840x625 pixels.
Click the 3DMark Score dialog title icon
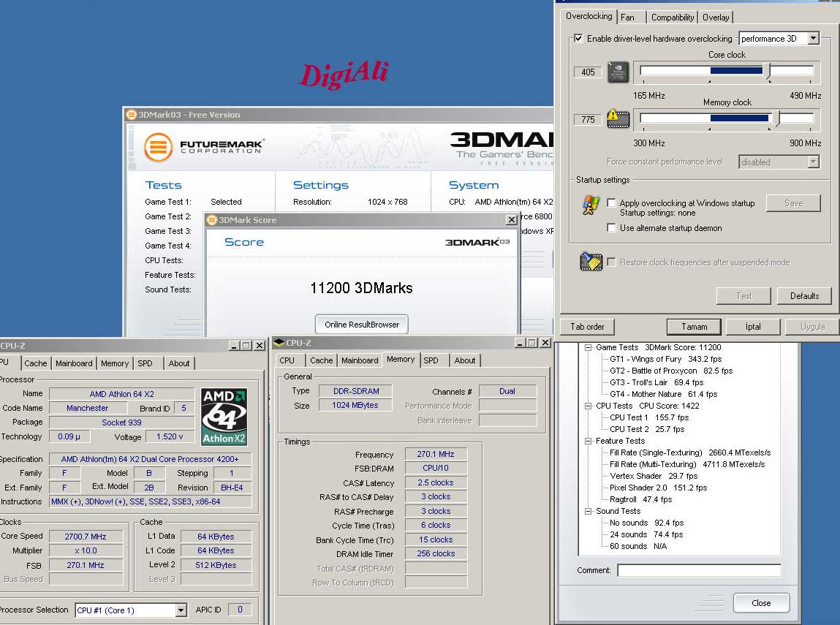[x=212, y=219]
